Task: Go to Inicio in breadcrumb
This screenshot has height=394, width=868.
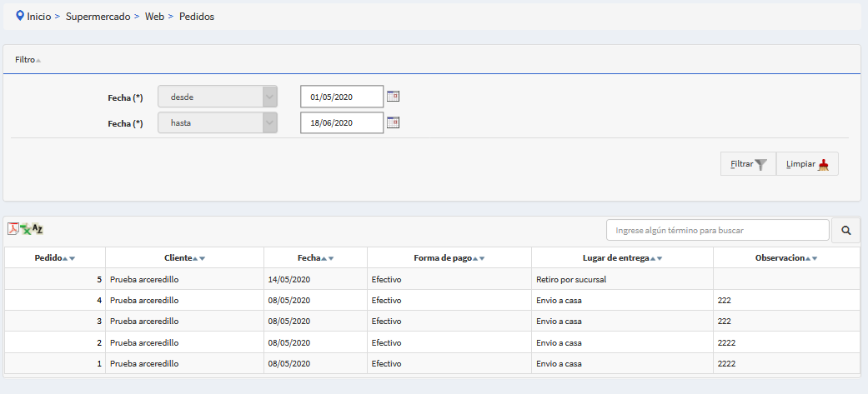Action: pos(38,17)
